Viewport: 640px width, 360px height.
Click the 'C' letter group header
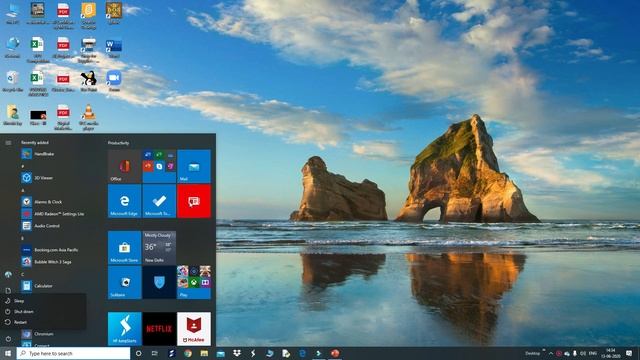[x=23, y=274]
